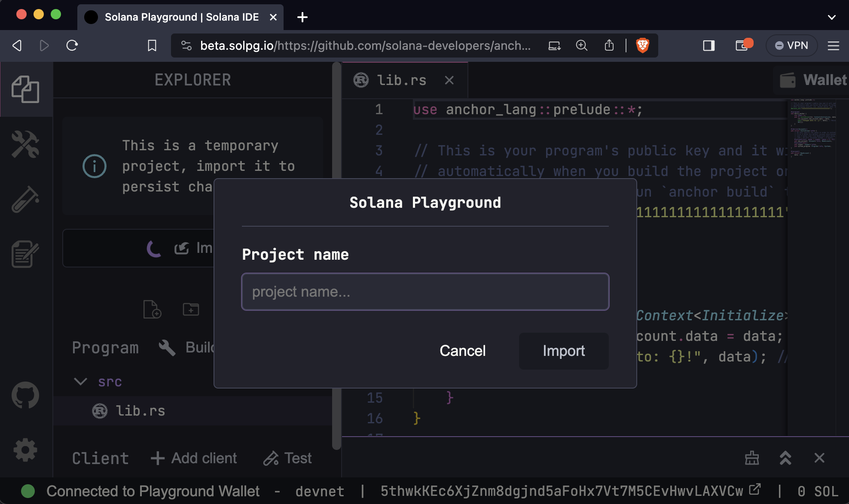Open the Test sidebar flask icon
Screen dimensions: 849x504
[x=25, y=199]
